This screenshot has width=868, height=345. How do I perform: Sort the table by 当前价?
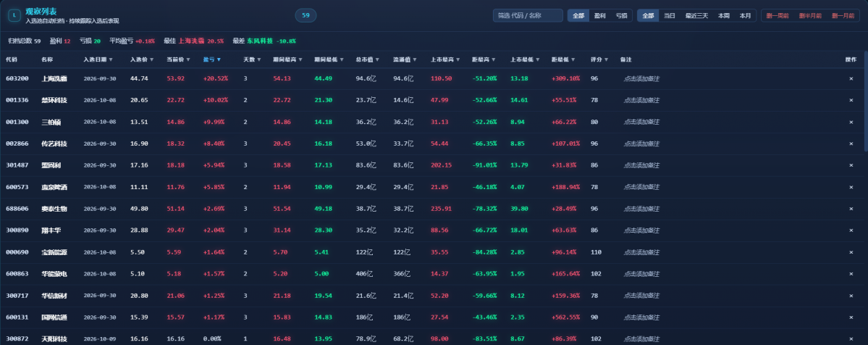(178, 59)
